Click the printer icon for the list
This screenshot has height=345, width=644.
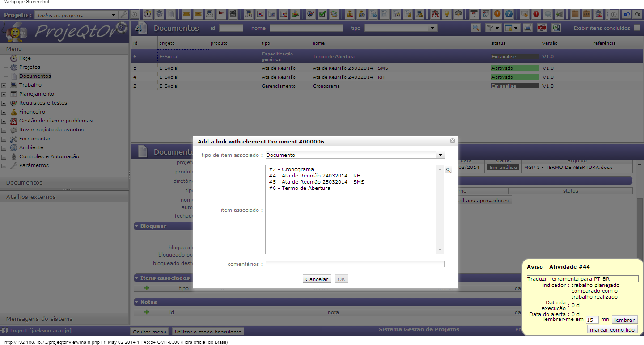pyautogui.click(x=528, y=28)
